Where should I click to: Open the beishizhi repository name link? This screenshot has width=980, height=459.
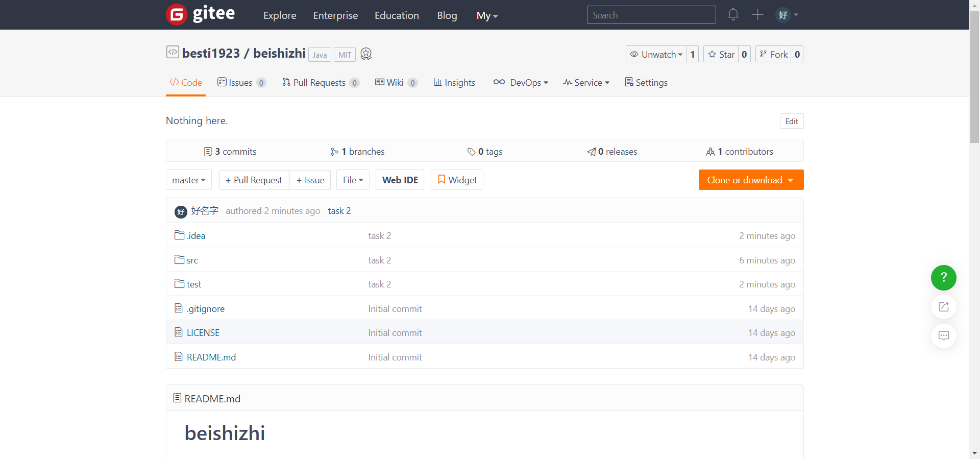(279, 53)
